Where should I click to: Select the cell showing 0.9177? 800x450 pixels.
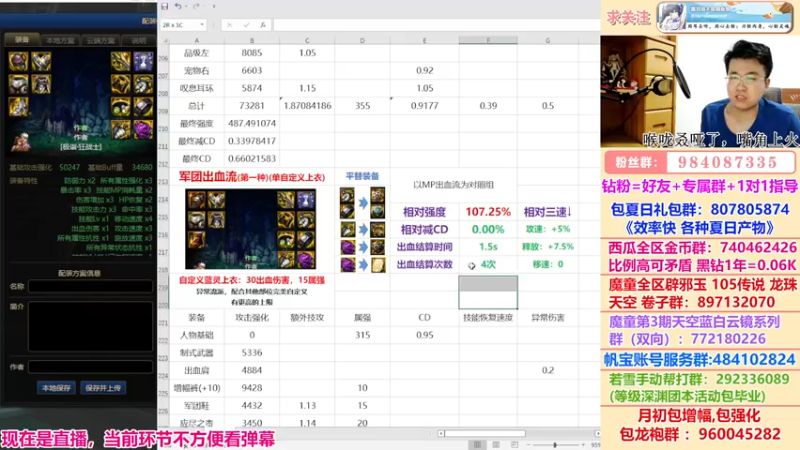pyautogui.click(x=424, y=106)
